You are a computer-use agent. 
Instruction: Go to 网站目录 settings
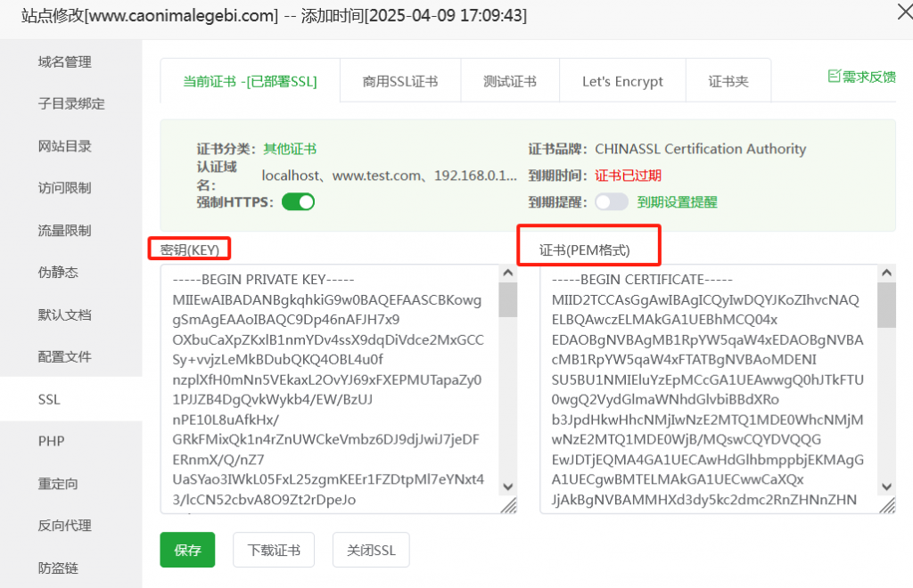click(x=64, y=147)
